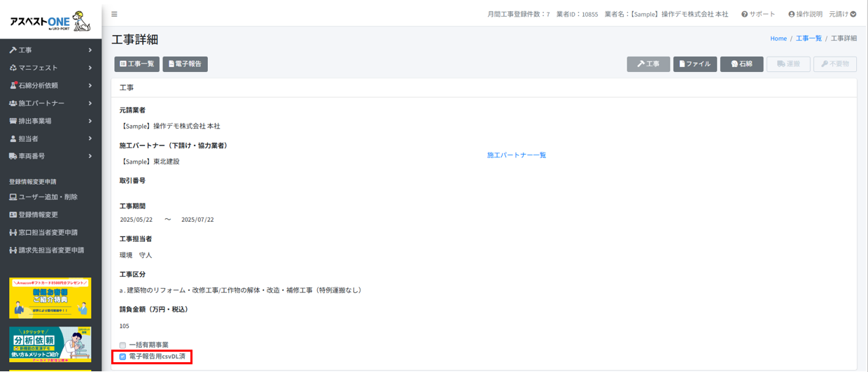This screenshot has height=372, width=868.
Task: Open the 施工パートナー一覧 link
Action: pyautogui.click(x=516, y=155)
